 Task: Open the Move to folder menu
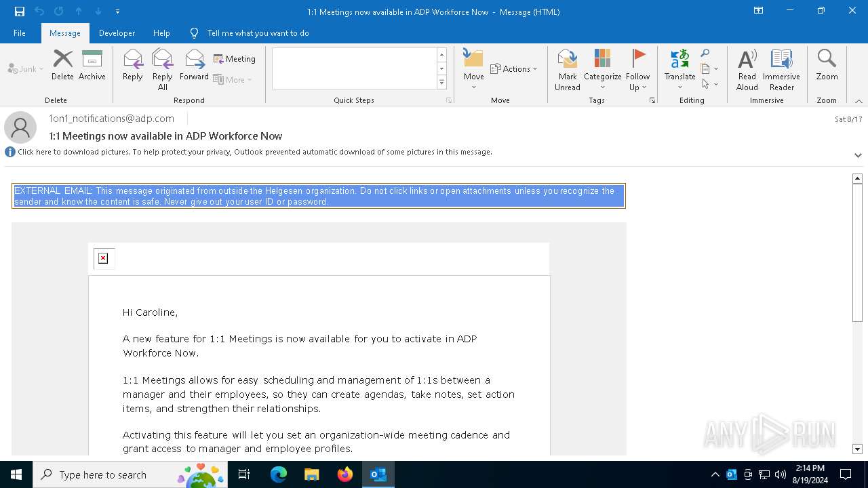[x=473, y=69]
